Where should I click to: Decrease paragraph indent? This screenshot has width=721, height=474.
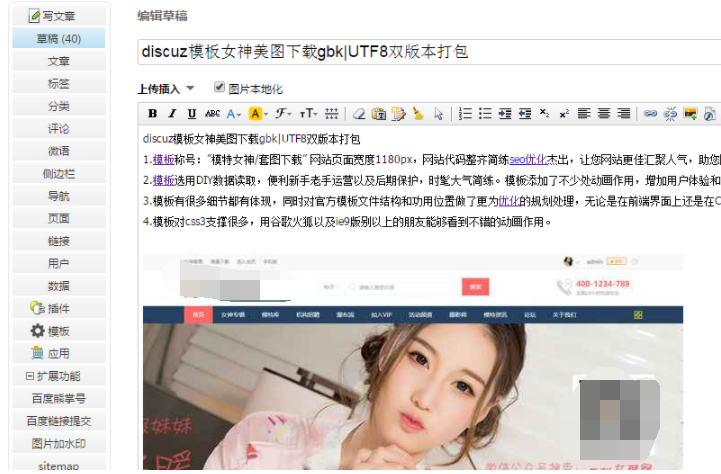click(x=525, y=114)
